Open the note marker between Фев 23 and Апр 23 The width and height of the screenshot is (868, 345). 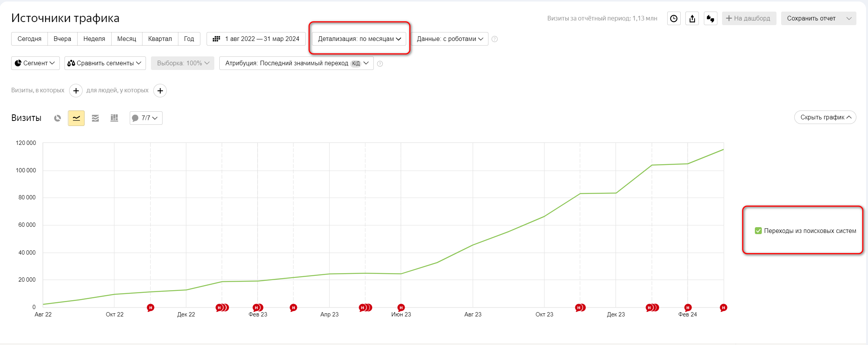tap(293, 308)
